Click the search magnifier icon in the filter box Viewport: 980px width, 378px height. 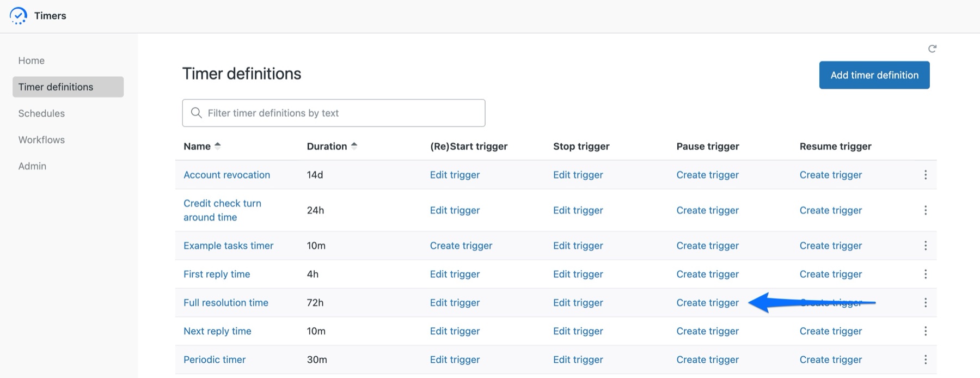pyautogui.click(x=196, y=113)
